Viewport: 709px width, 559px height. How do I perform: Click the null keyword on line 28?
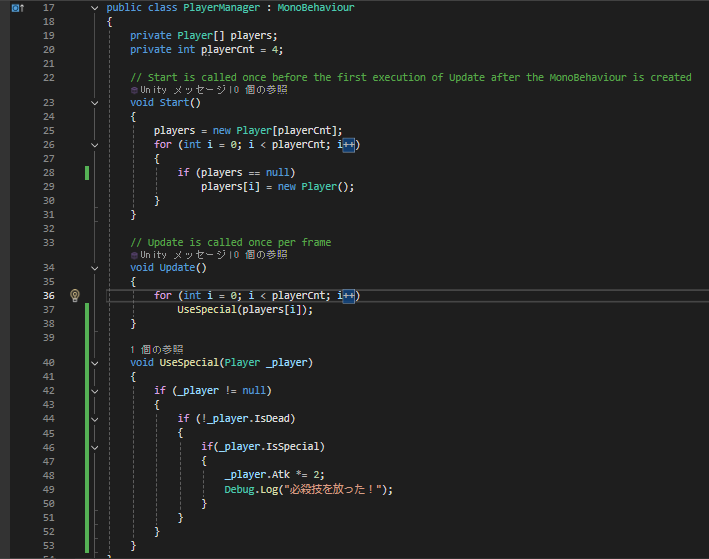277,173
